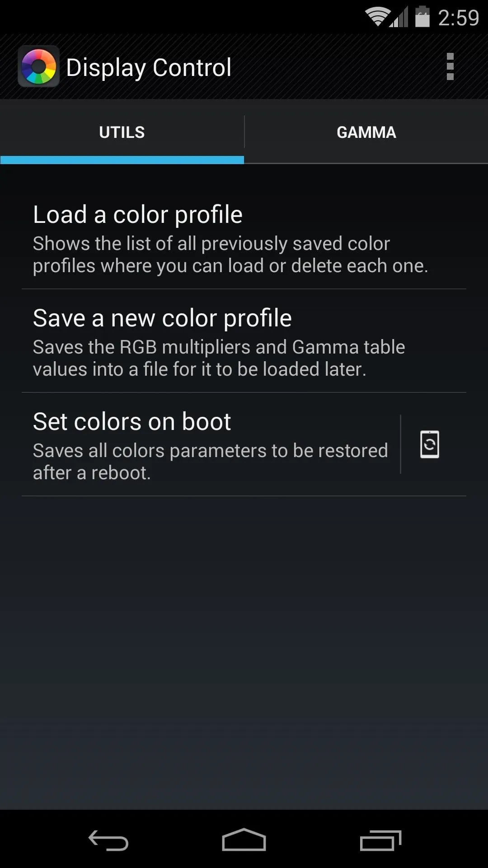Image resolution: width=488 pixels, height=868 pixels.
Task: Tap the battery status icon
Action: coord(422,17)
